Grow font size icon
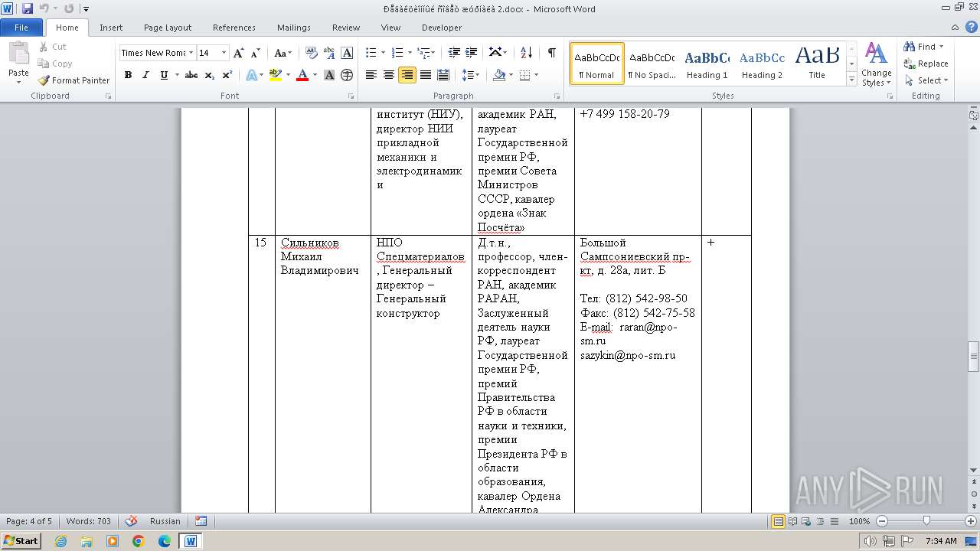Viewport: 980px width, 551px height. 239,53
